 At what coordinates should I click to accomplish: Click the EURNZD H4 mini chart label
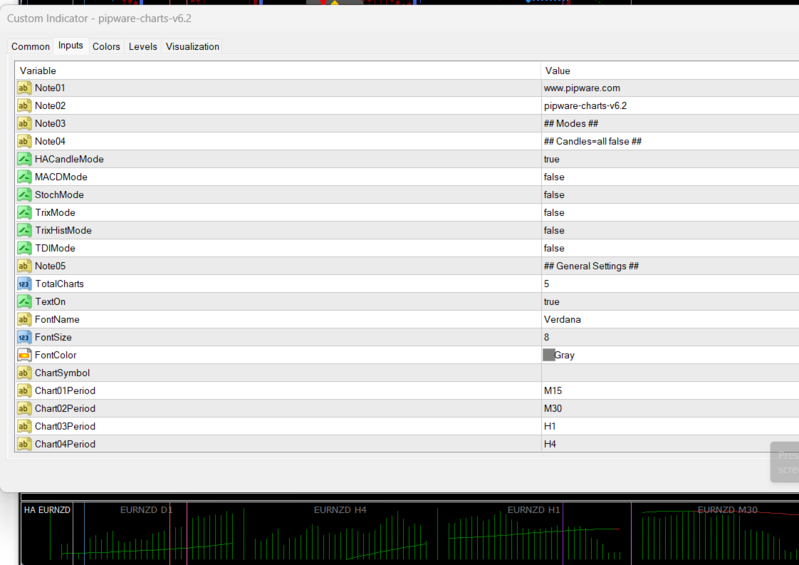click(340, 510)
